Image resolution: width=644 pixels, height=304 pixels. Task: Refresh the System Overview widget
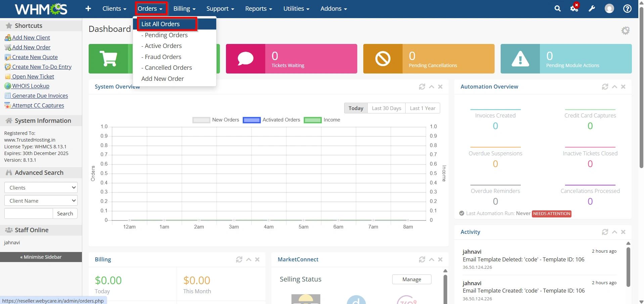pyautogui.click(x=422, y=87)
